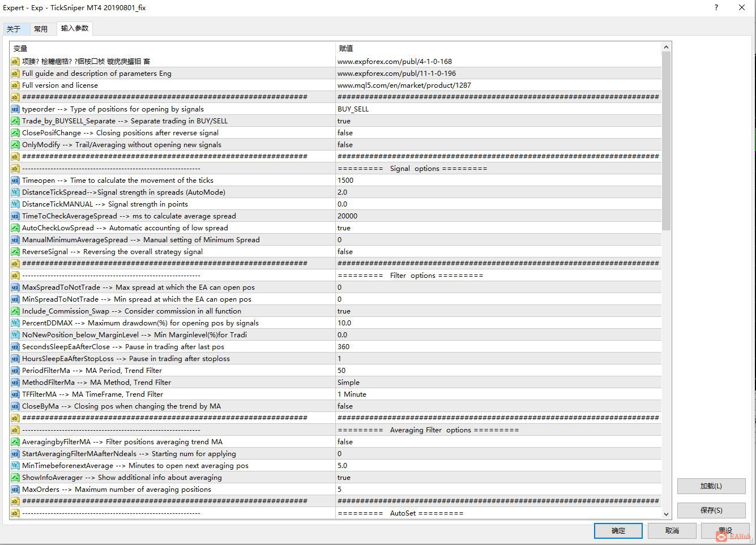Select the icon next to SecondsSleepEaAfterClose
The width and height of the screenshot is (756, 545).
click(15, 347)
